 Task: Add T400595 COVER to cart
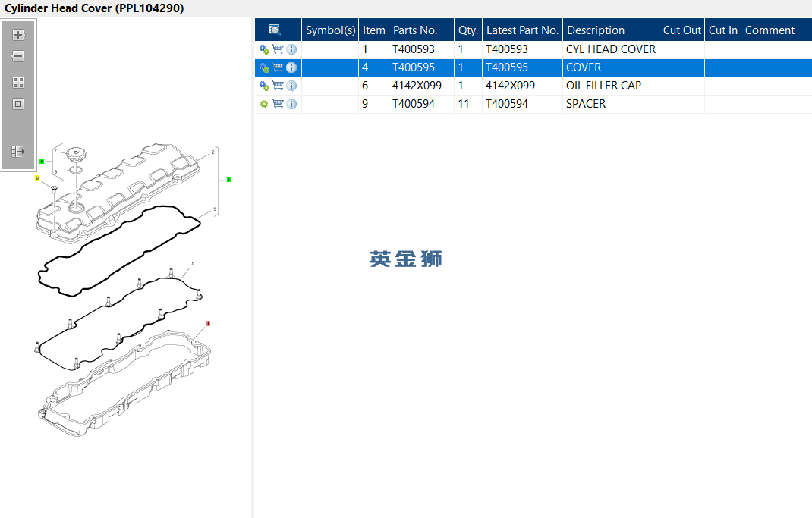tap(278, 67)
